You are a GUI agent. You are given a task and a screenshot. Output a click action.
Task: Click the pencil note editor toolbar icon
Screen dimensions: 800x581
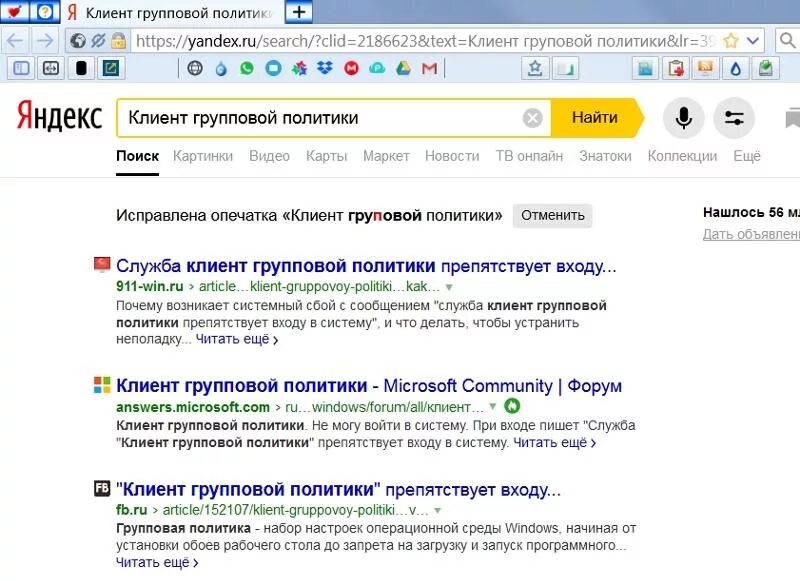click(111, 68)
